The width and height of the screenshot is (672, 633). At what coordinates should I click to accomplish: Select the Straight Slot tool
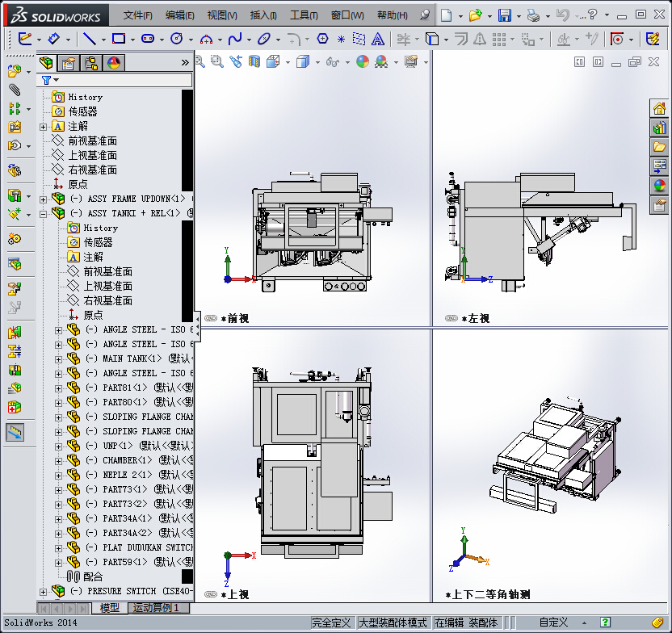(x=148, y=39)
